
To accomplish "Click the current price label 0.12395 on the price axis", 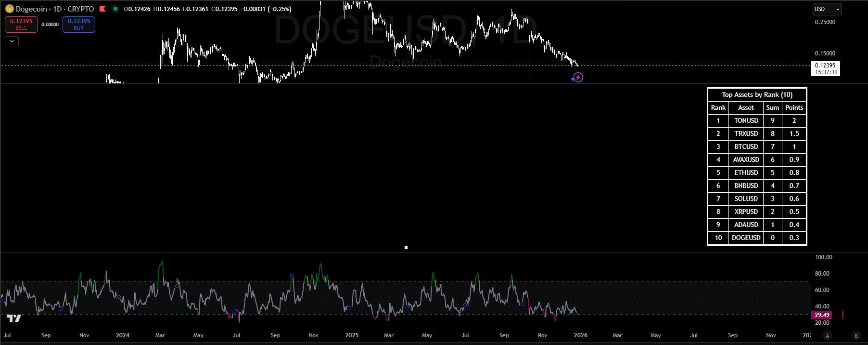I will 825,66.
